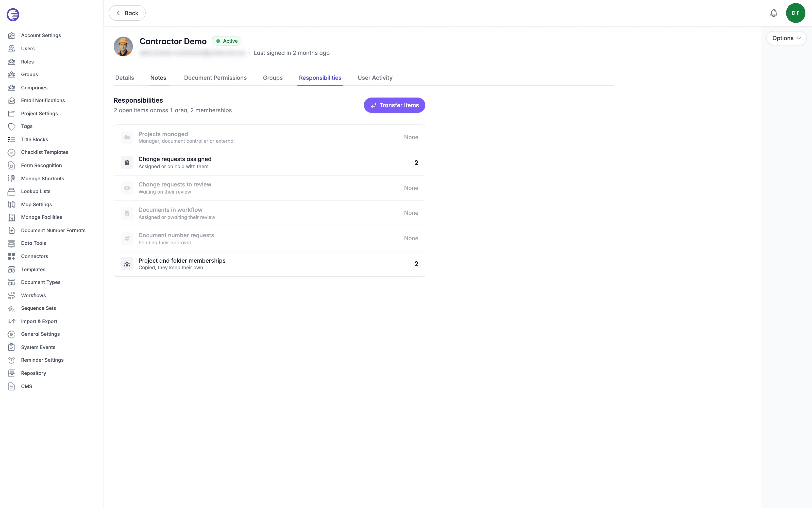Open Document Number Formats in sidebar
This screenshot has width=812, height=508.
(x=53, y=230)
